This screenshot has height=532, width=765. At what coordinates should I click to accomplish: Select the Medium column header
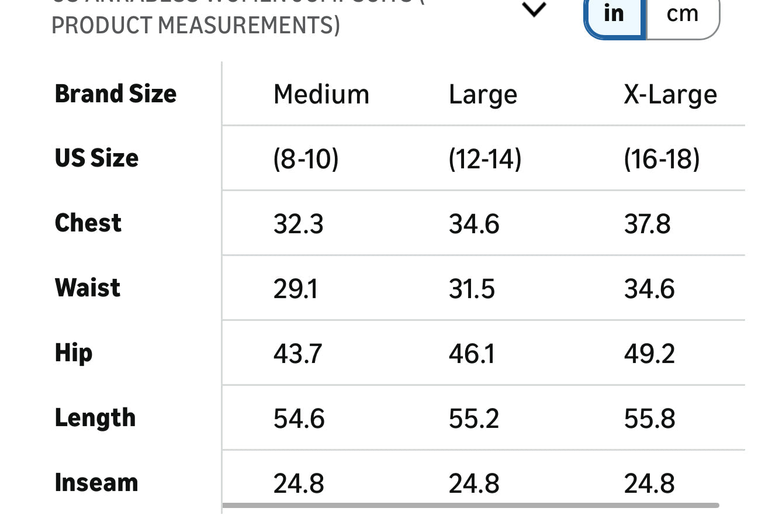[321, 95]
